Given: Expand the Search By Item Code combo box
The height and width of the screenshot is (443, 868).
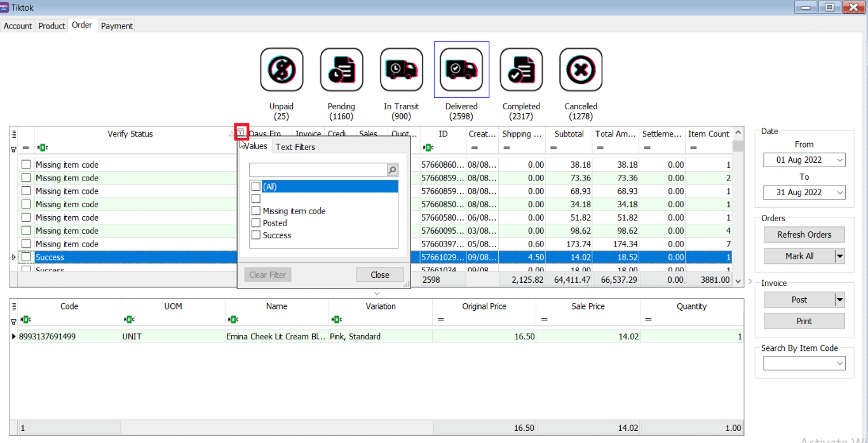Looking at the screenshot, I should 840,364.
